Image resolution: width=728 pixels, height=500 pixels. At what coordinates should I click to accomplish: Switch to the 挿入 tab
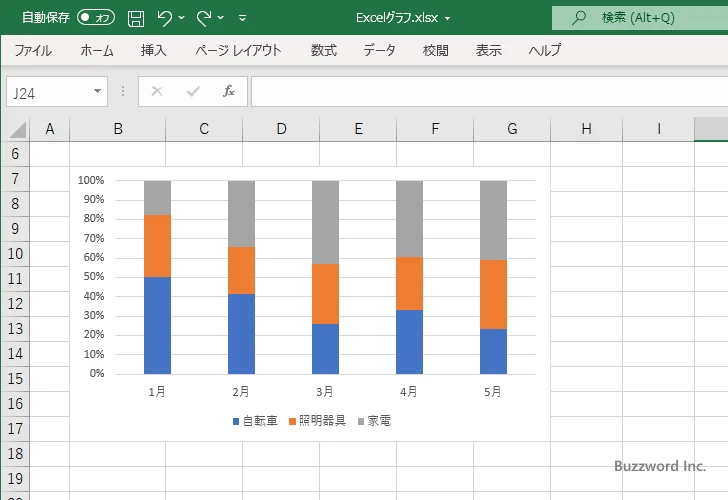tap(154, 50)
